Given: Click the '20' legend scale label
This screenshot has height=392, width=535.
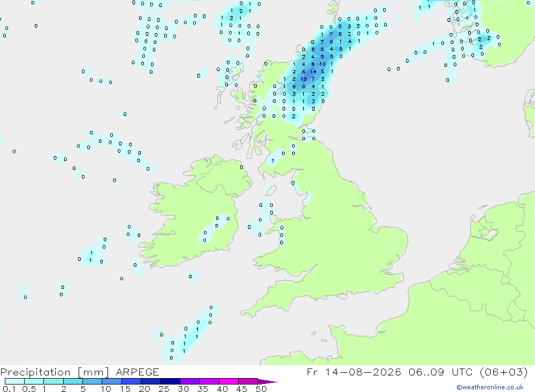Looking at the screenshot, I should point(144,389).
